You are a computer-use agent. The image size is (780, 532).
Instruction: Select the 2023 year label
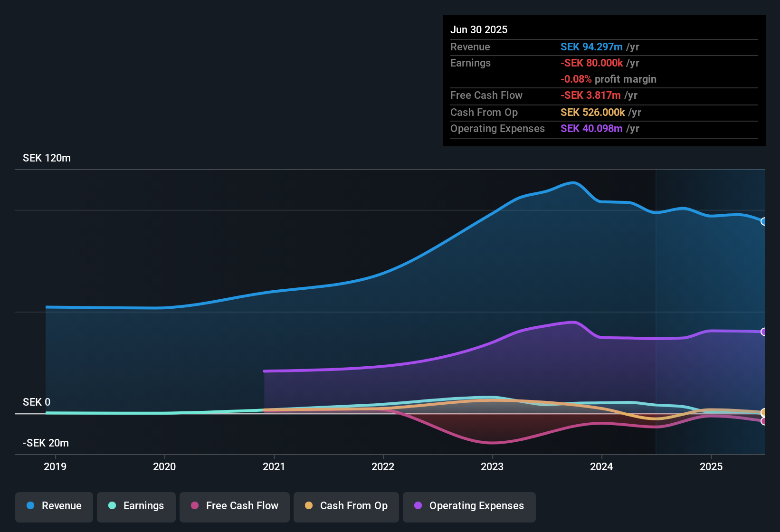[x=493, y=466]
